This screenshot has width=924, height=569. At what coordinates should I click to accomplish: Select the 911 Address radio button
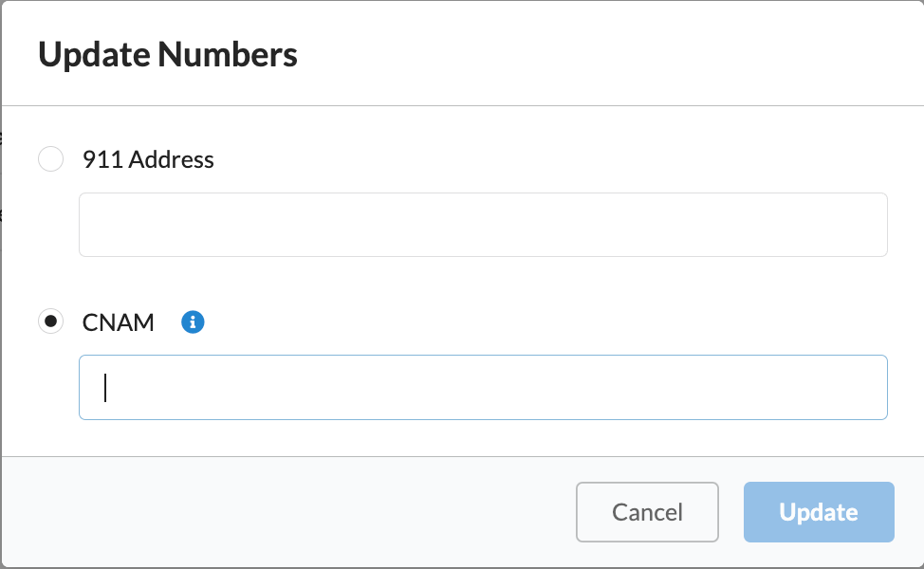(x=50, y=159)
